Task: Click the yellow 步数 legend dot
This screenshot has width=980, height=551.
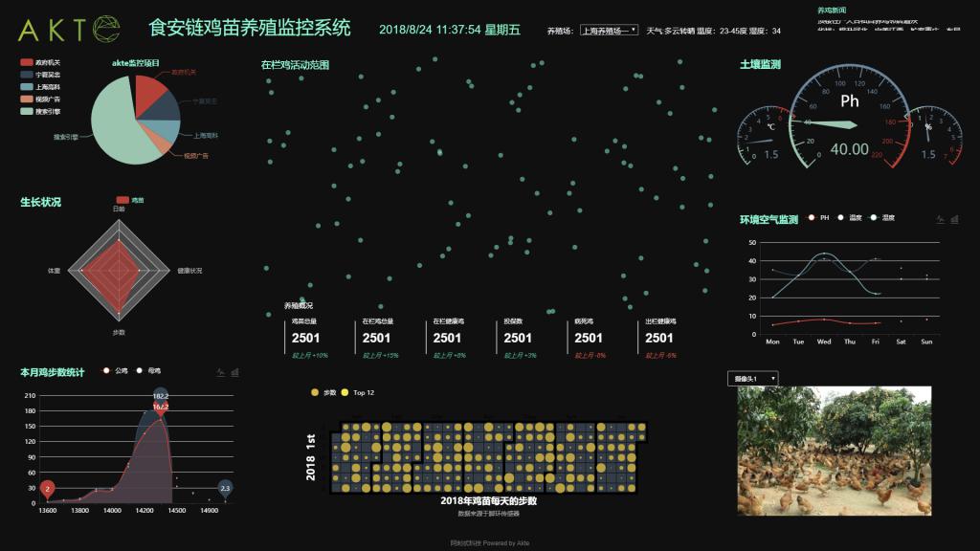Action: (315, 391)
